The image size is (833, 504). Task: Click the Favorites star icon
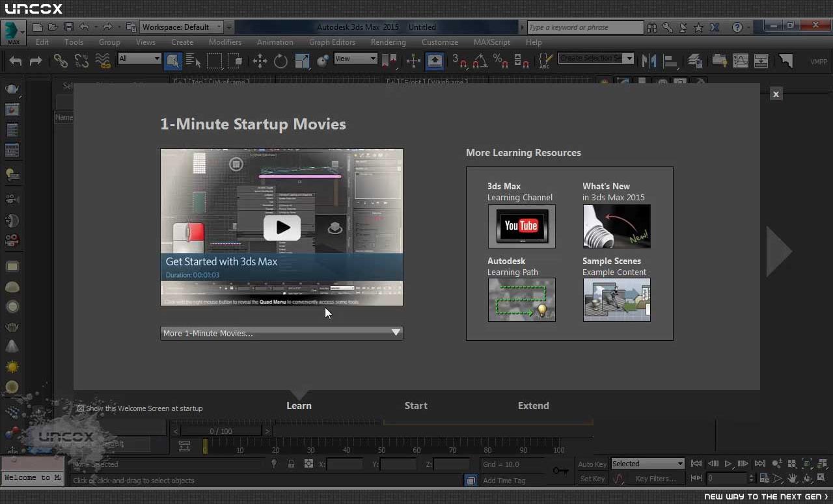(x=698, y=27)
